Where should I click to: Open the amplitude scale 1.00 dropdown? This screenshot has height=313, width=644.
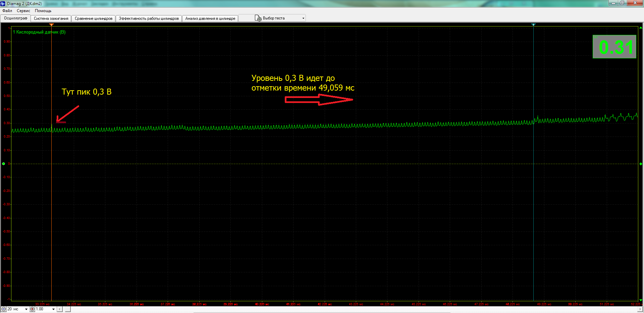click(x=53, y=309)
